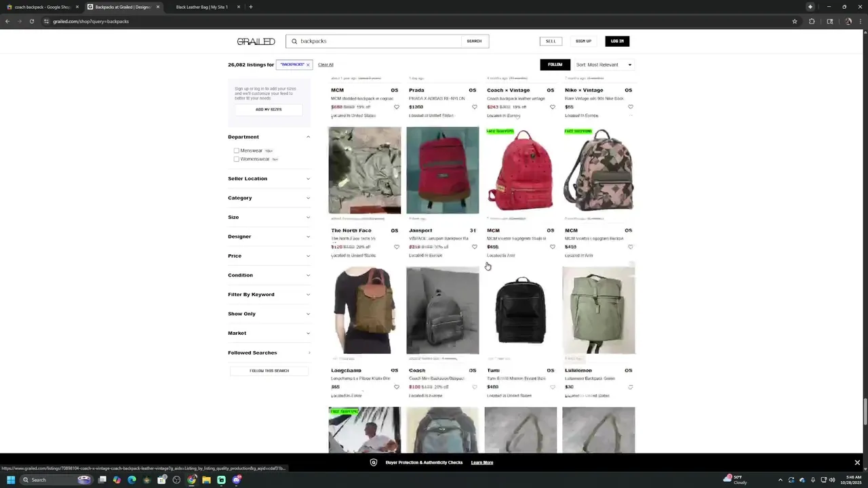Expand Filter By Keyword section
The width and height of the screenshot is (868, 488).
coord(269,295)
